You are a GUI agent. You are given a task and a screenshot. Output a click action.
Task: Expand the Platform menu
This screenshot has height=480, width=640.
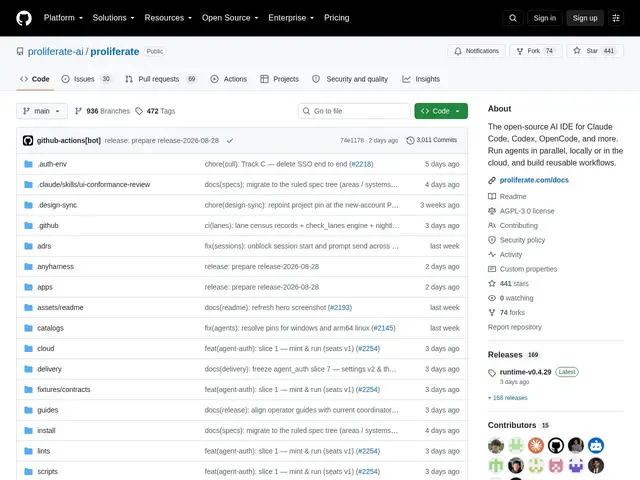click(x=63, y=18)
